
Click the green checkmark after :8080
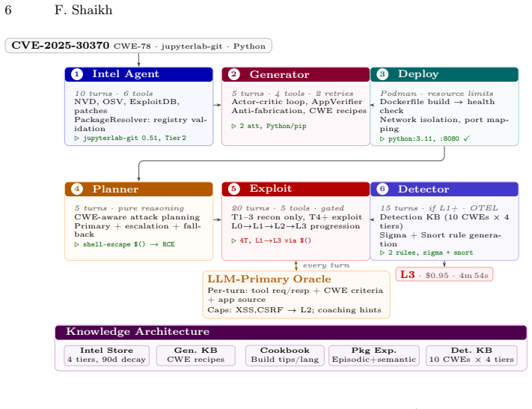tap(467, 139)
